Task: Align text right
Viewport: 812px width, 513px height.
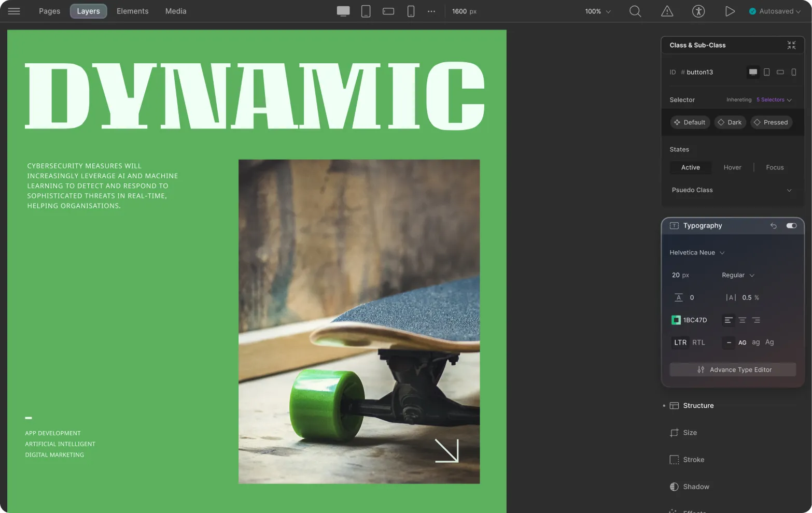Action: tap(757, 320)
